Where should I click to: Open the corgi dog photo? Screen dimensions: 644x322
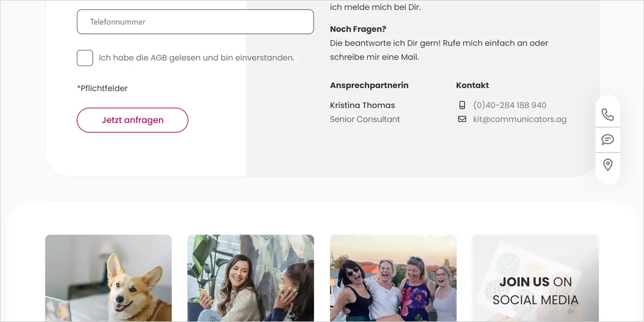108,278
